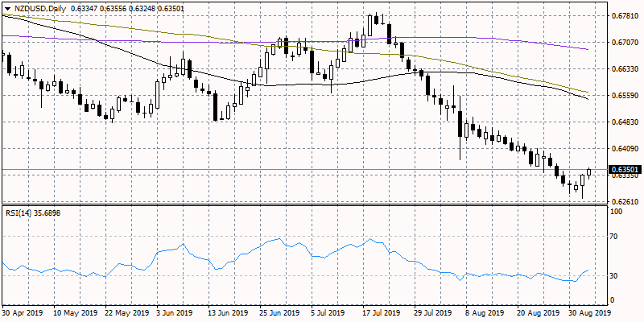The image size is (644, 322).
Task: Click the current price tag 0.63501
Action: click(625, 169)
